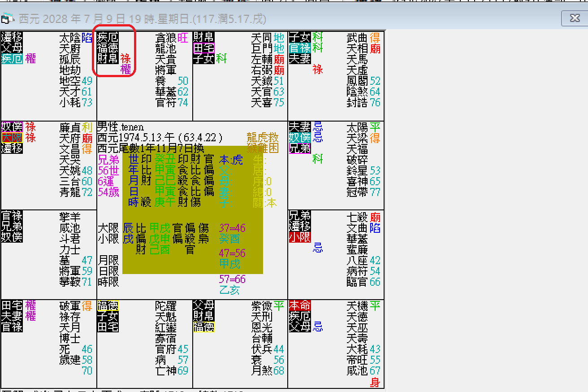The width and height of the screenshot is (588, 392).
Task: Click the teal-highlighted 疾厄 palace tag
Action: (12, 59)
